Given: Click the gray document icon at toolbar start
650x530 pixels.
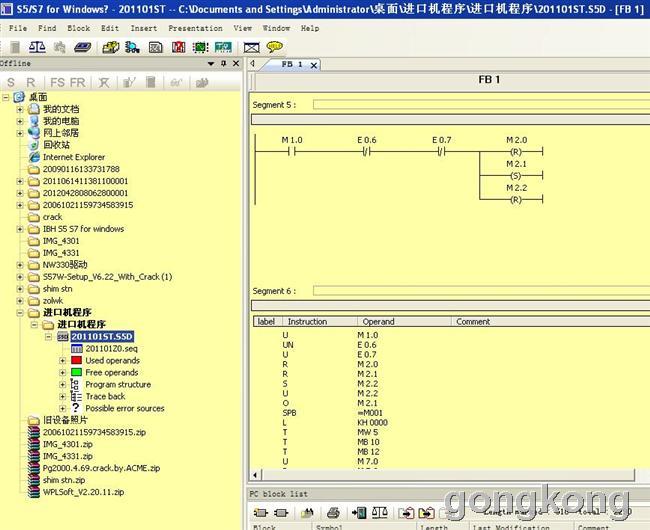Looking at the screenshot, I should click(15, 47).
